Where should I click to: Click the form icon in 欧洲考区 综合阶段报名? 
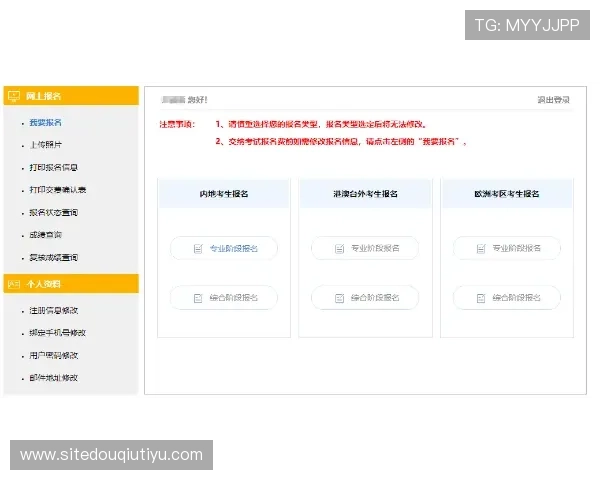tap(481, 298)
